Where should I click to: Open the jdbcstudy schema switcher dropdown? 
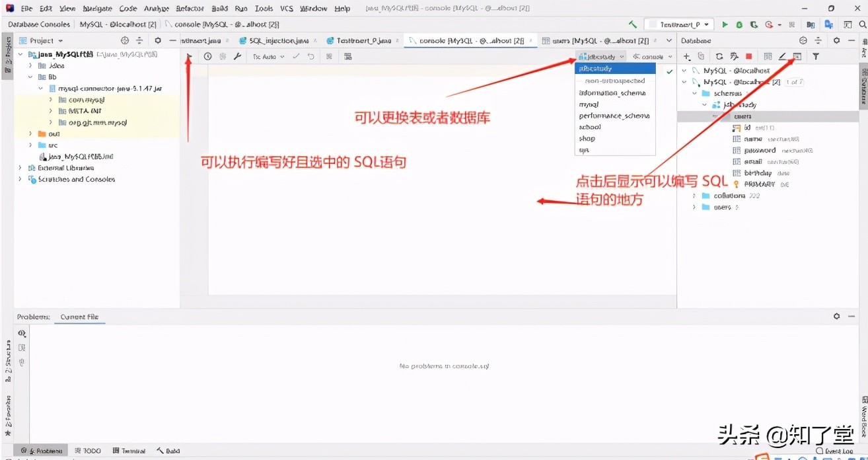pyautogui.click(x=601, y=57)
